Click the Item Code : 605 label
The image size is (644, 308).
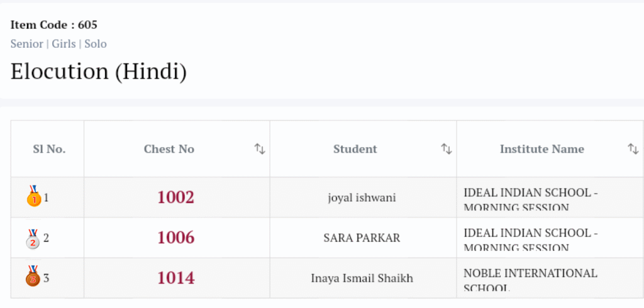point(54,25)
